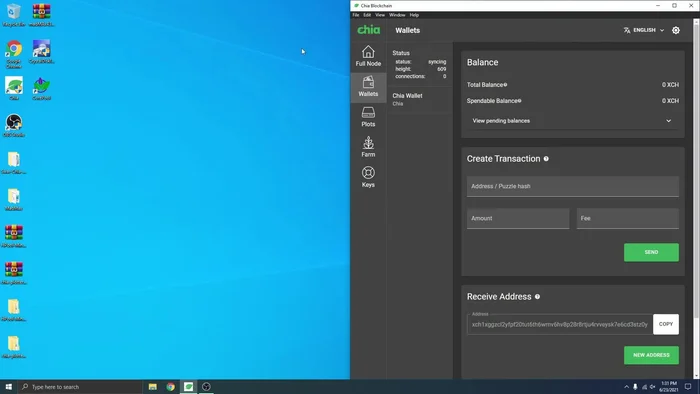Viewport: 700px width, 394px height.
Task: Select the Wallets sidebar icon
Action: click(368, 87)
